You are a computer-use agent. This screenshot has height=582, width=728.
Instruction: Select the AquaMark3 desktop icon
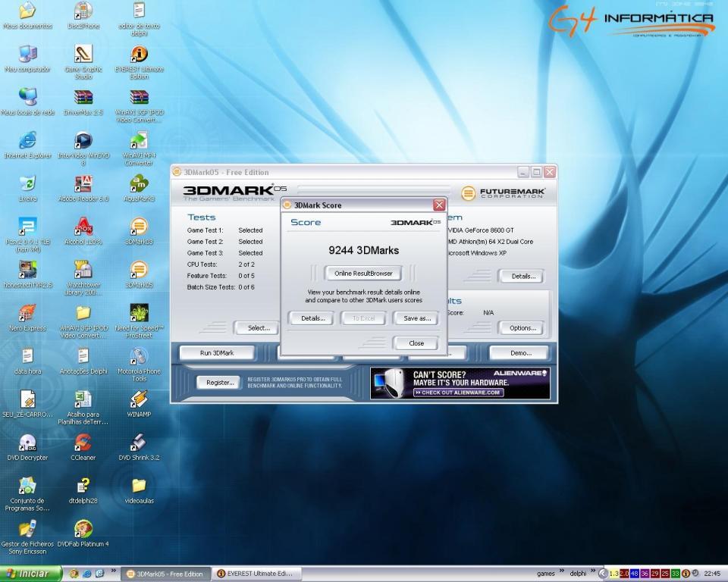click(139, 189)
